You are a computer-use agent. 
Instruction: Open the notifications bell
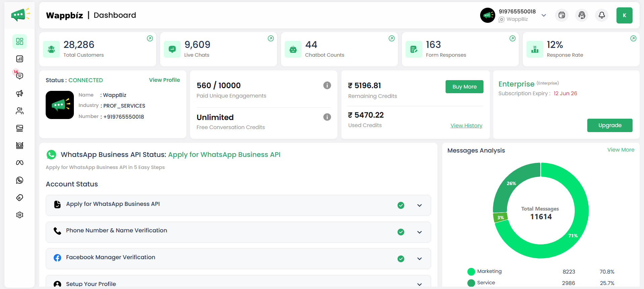602,15
